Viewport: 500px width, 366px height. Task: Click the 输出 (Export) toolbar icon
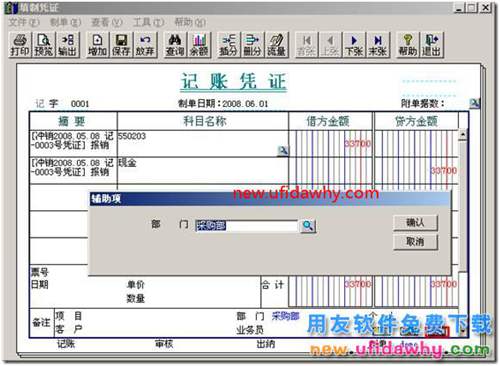(68, 45)
